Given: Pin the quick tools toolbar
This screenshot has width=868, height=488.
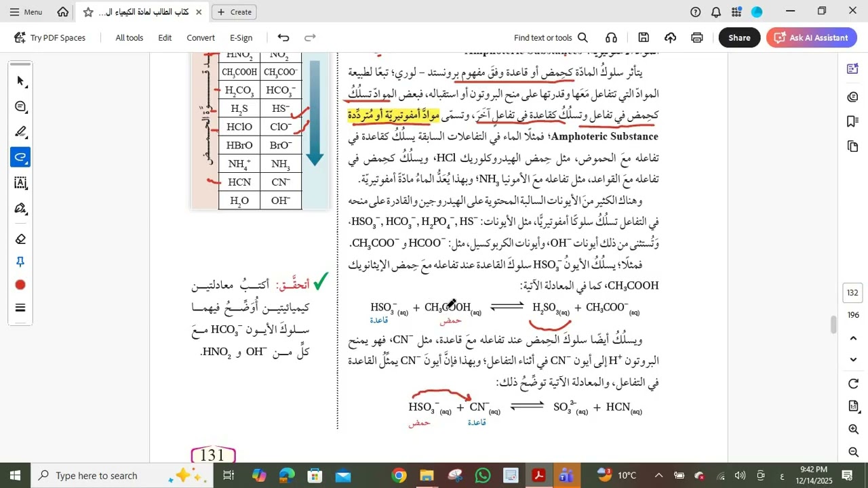Looking at the screenshot, I should [x=20, y=262].
